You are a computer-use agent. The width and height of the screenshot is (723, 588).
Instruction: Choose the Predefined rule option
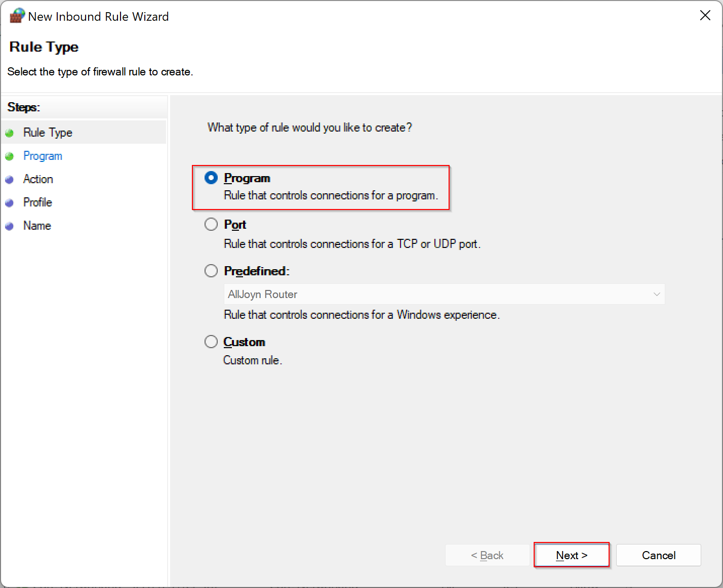point(211,270)
